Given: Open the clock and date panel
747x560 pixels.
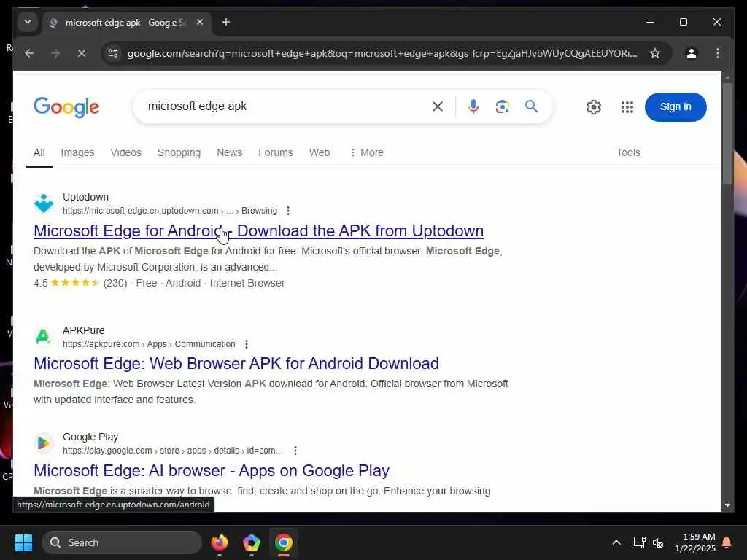Looking at the screenshot, I should coord(695,542).
